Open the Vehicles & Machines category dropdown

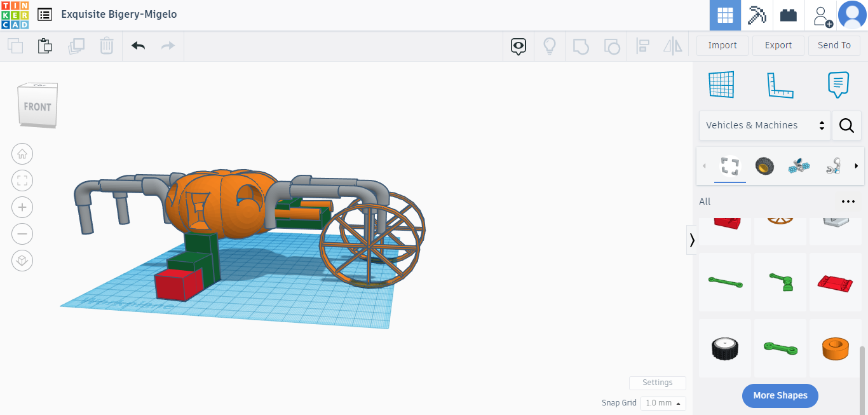[764, 125]
